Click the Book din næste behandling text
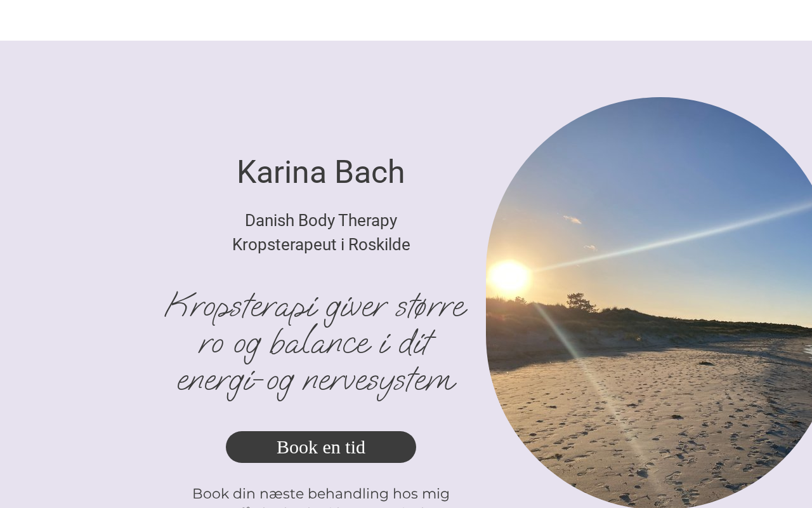812x508 pixels. click(x=321, y=493)
